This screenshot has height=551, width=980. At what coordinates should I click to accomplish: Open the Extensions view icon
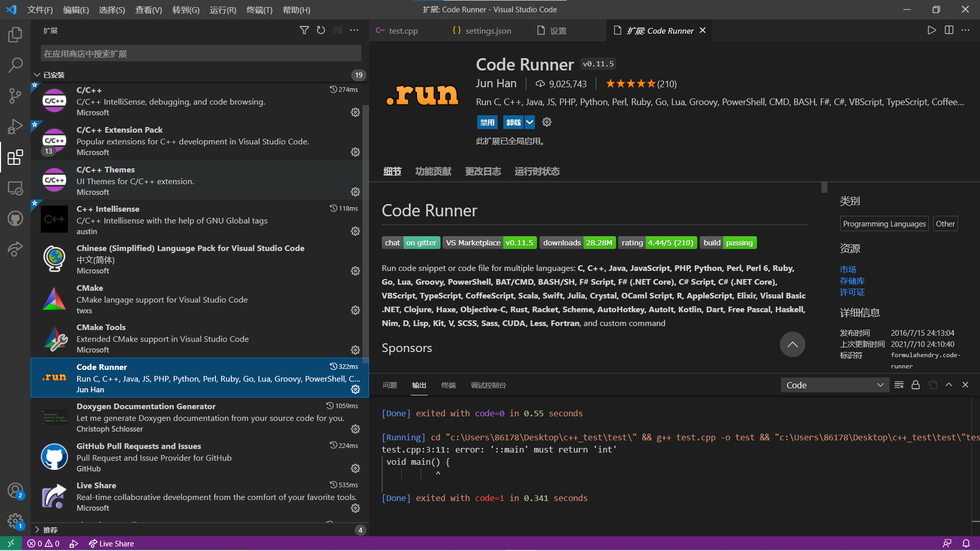(x=15, y=158)
